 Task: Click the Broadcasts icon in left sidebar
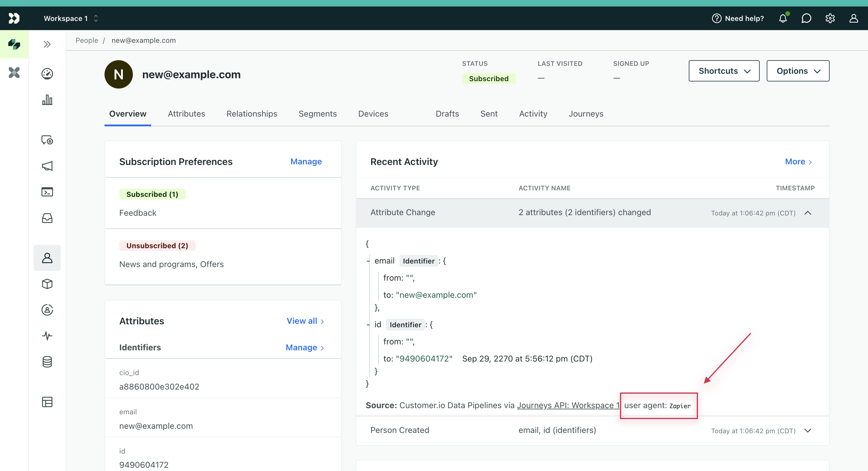[x=47, y=166]
